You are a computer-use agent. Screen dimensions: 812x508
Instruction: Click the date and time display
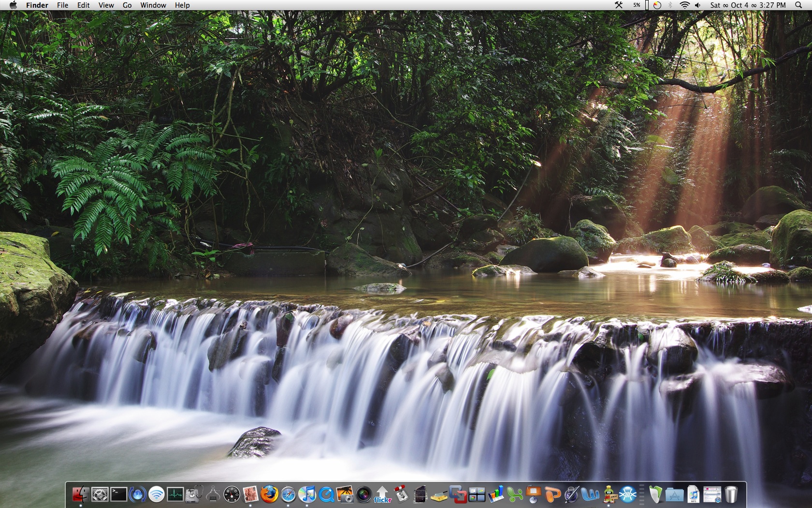[x=748, y=5]
